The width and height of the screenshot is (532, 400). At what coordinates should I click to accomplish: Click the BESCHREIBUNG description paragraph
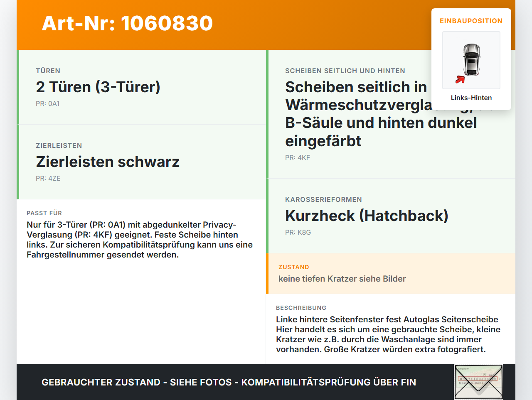(388, 334)
